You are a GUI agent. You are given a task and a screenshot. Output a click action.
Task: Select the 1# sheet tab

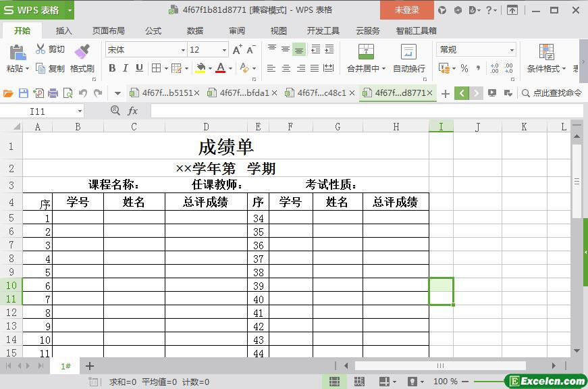66,366
